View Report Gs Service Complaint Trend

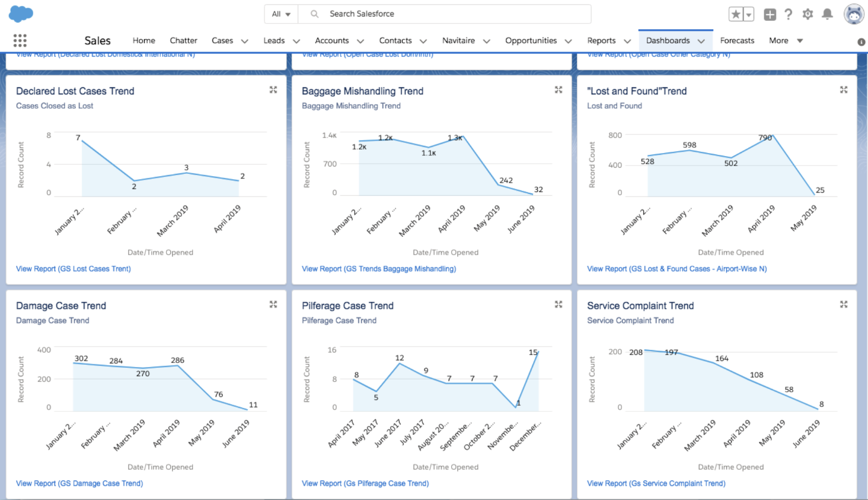coord(656,483)
